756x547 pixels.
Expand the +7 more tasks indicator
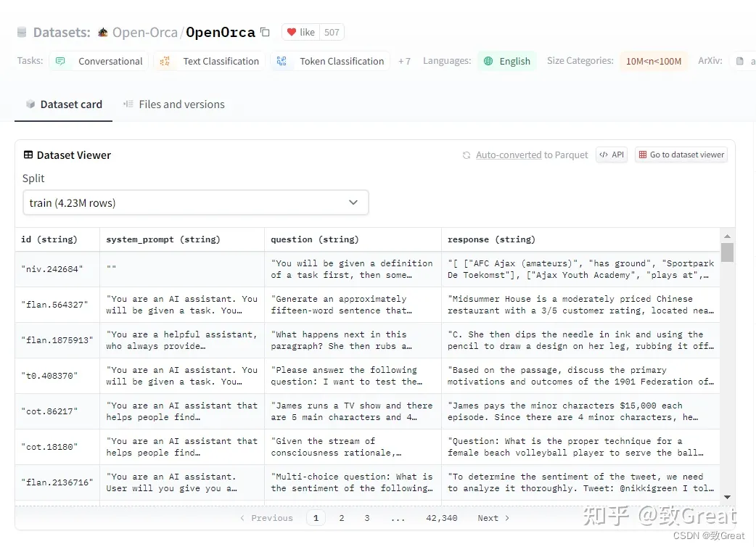405,61
